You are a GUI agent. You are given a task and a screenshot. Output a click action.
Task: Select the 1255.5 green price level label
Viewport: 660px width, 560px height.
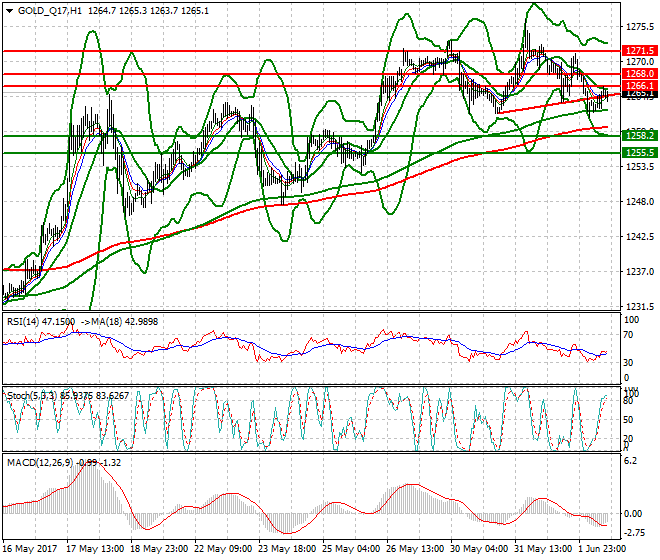point(640,152)
